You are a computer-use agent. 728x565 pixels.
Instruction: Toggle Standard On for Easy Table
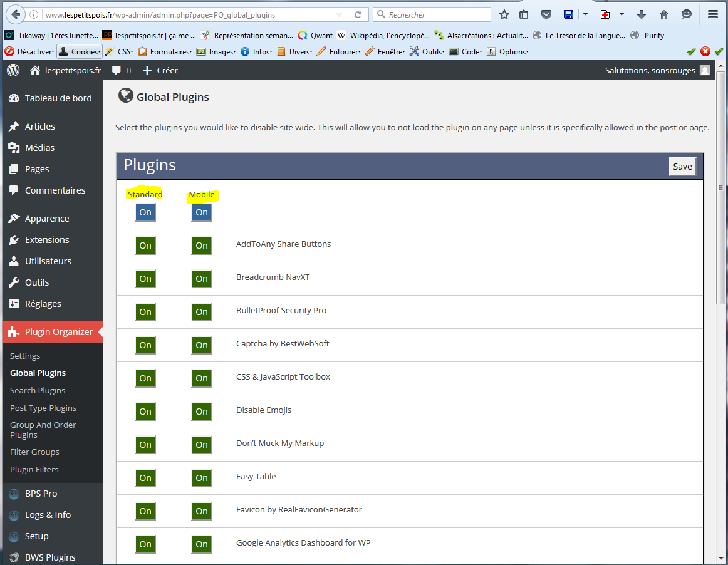[145, 478]
